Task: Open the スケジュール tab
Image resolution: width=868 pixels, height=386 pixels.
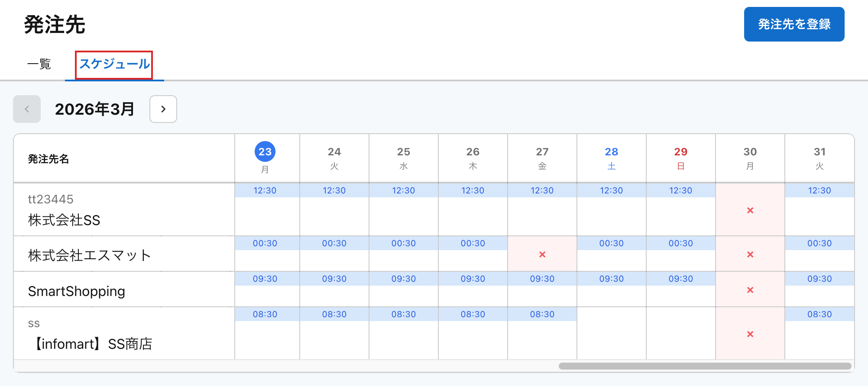Action: point(114,64)
